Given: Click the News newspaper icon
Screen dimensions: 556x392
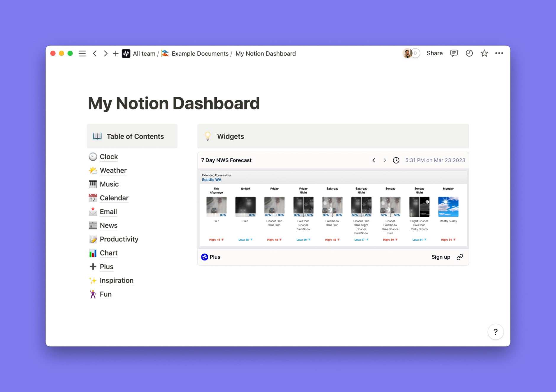Looking at the screenshot, I should [x=93, y=225].
